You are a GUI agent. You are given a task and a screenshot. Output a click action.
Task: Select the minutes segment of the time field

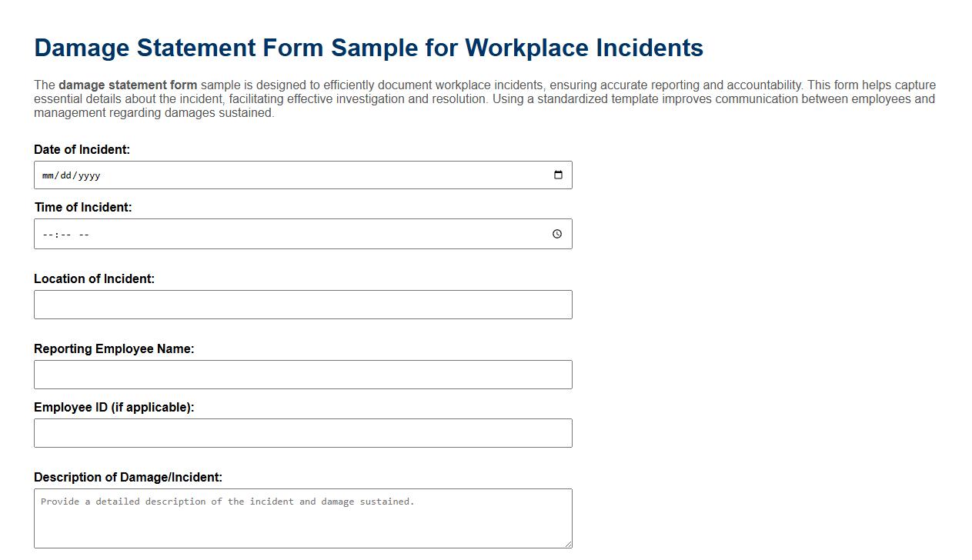[64, 233]
